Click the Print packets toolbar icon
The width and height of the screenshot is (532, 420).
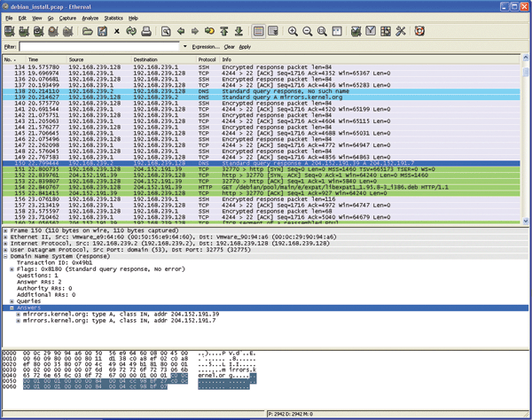(x=147, y=31)
